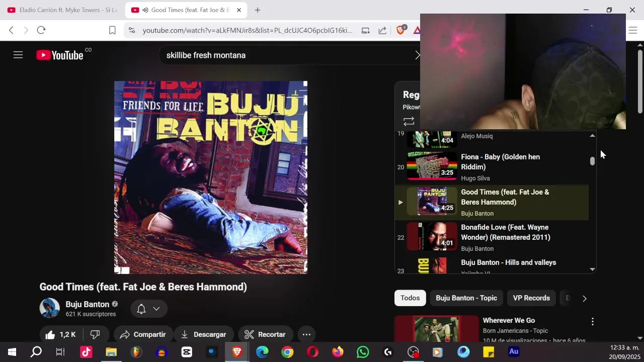Screen dimensions: 644x362
Task: Open CapCut from taskbar
Action: (187, 352)
